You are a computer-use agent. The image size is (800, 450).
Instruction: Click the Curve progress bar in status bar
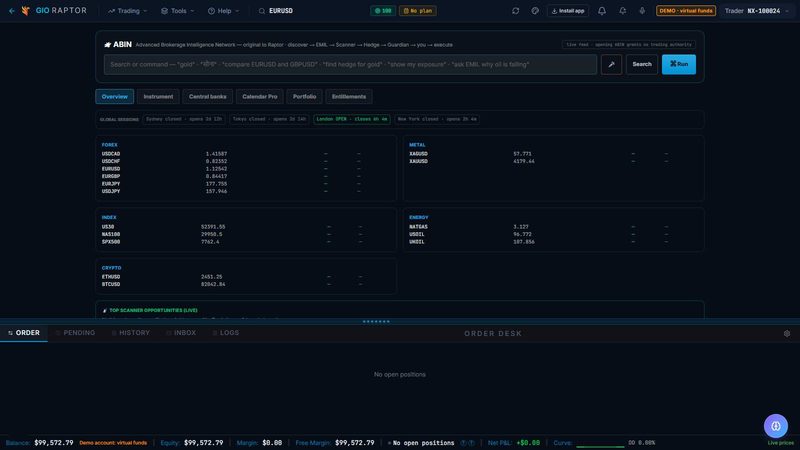coord(600,445)
